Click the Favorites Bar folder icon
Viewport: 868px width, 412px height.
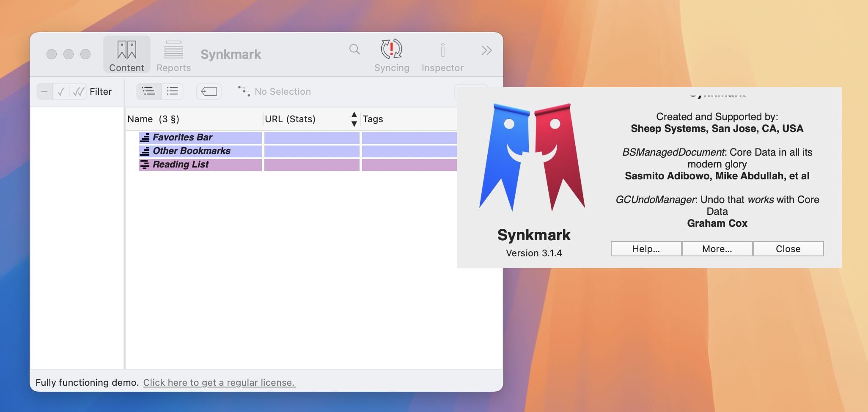click(x=145, y=137)
